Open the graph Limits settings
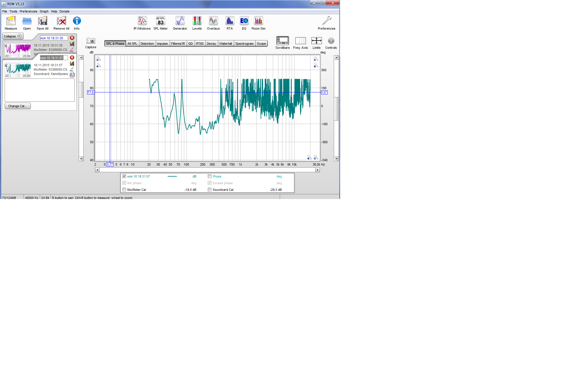The width and height of the screenshot is (588, 373). (x=316, y=41)
